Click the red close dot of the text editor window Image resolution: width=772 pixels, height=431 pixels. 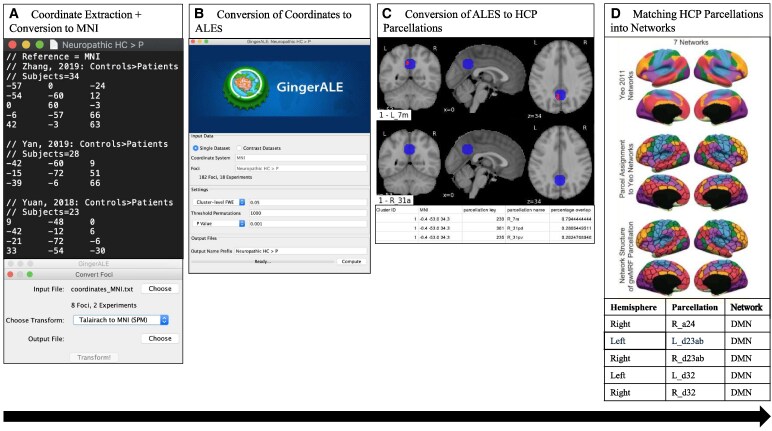(x=13, y=45)
